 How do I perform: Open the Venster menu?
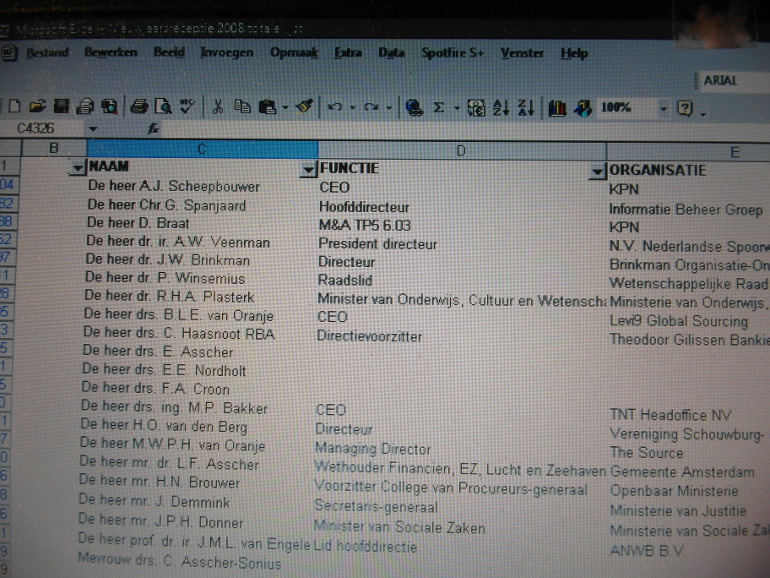click(x=522, y=53)
